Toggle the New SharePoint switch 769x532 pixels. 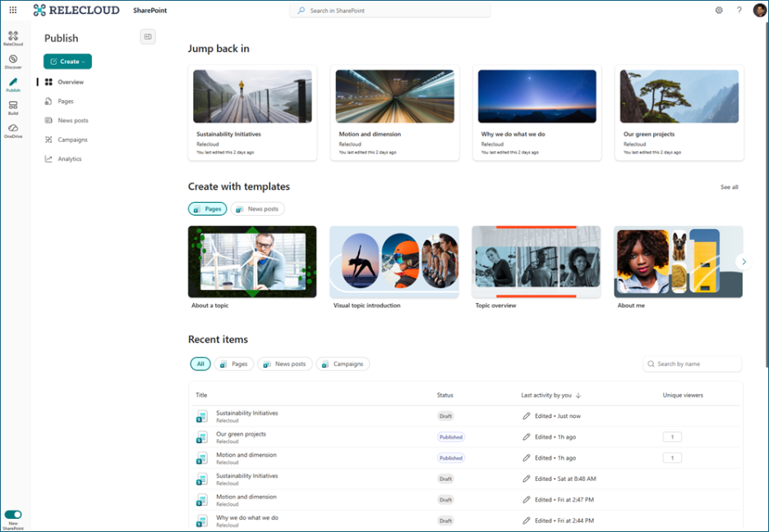pos(13,515)
